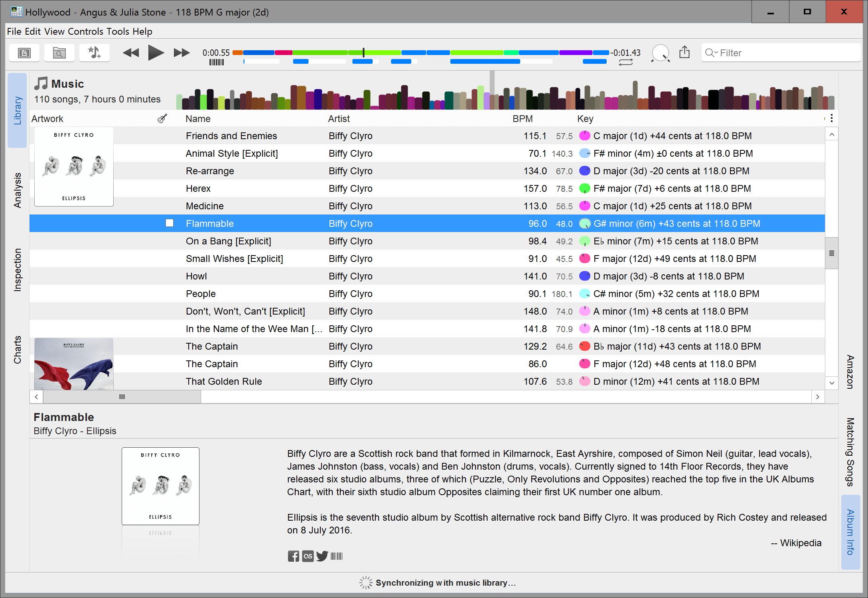Click the folder search toolbar icon
This screenshot has width=868, height=598.
[59, 53]
